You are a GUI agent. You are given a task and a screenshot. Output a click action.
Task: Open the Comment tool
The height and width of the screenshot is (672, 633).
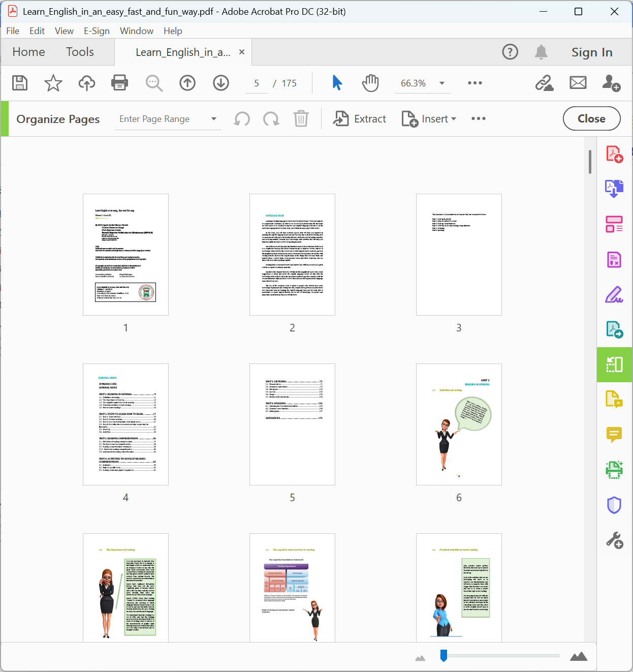click(x=614, y=435)
